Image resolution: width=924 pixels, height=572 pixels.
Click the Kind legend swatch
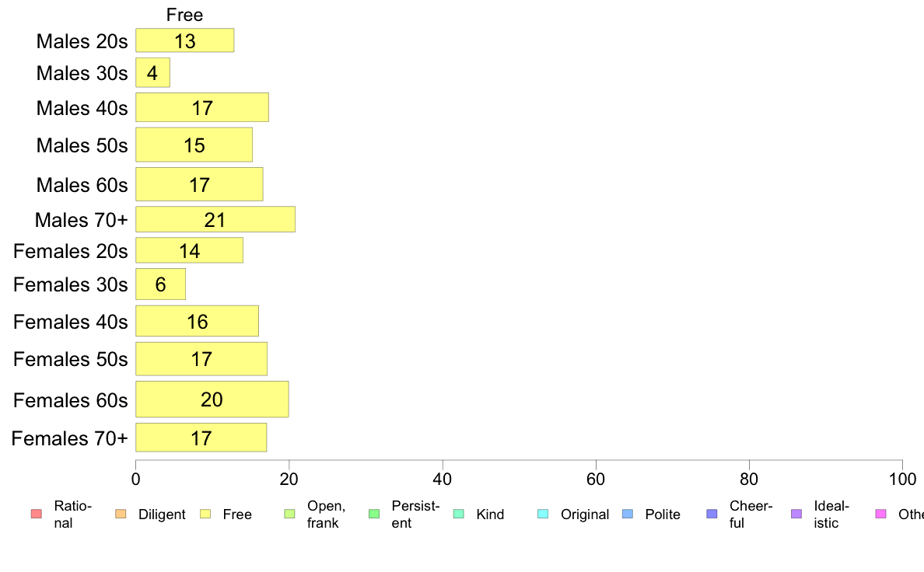click(458, 514)
